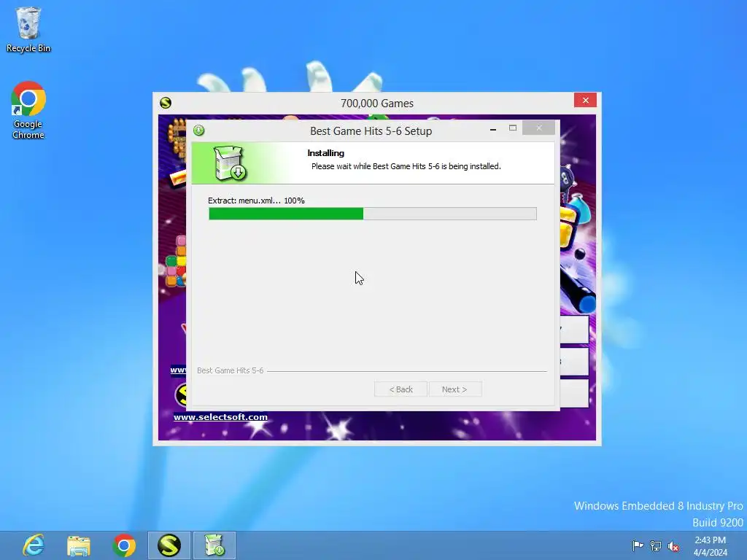
Task: Click the 'Please wait while Best Game Hits' message
Action: coord(406,166)
